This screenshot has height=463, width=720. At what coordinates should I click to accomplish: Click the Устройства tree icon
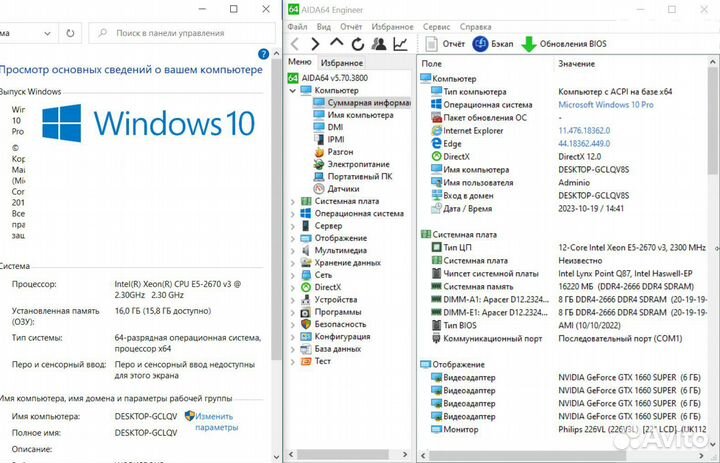(x=306, y=299)
